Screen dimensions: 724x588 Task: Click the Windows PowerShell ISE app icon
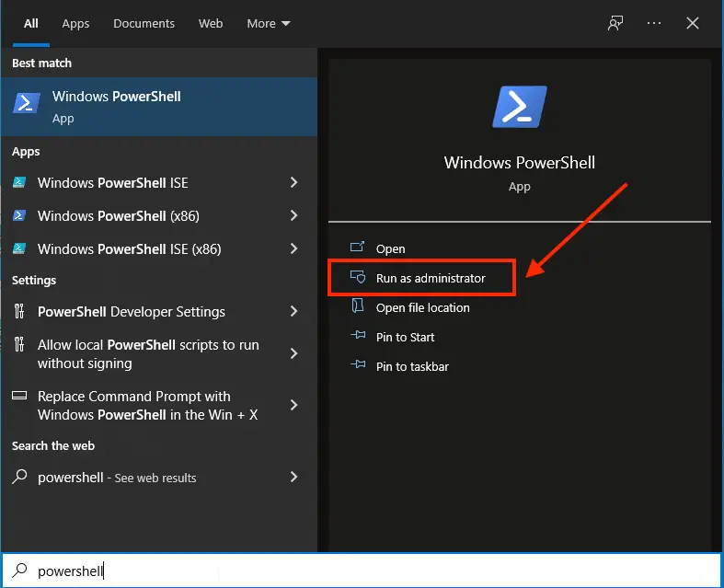coord(19,183)
